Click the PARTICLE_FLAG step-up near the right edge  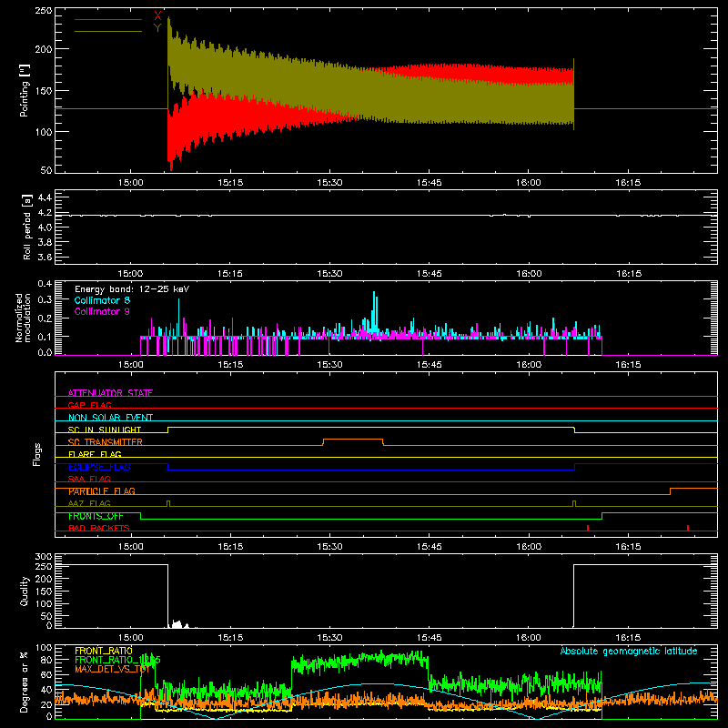tap(670, 491)
